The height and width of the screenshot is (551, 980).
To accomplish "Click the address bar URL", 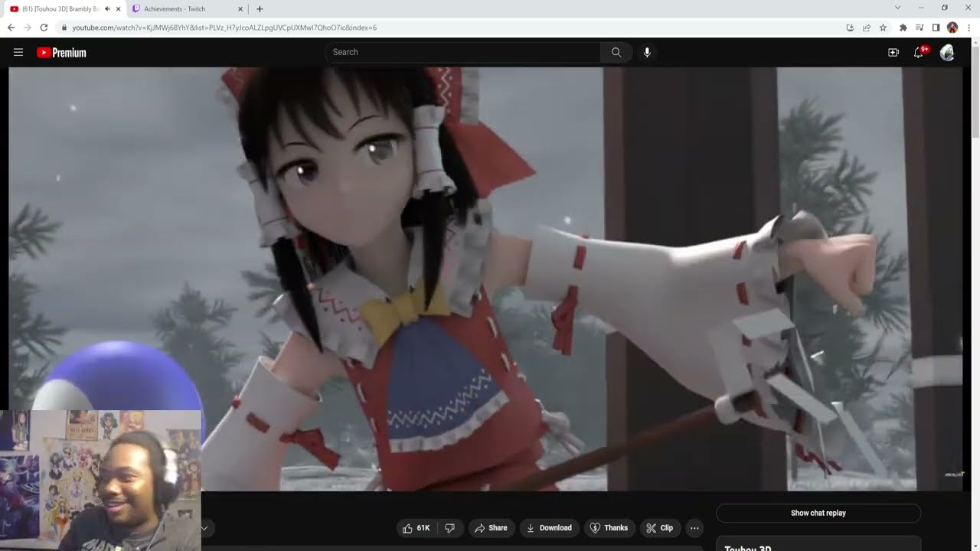I will tap(224, 28).
